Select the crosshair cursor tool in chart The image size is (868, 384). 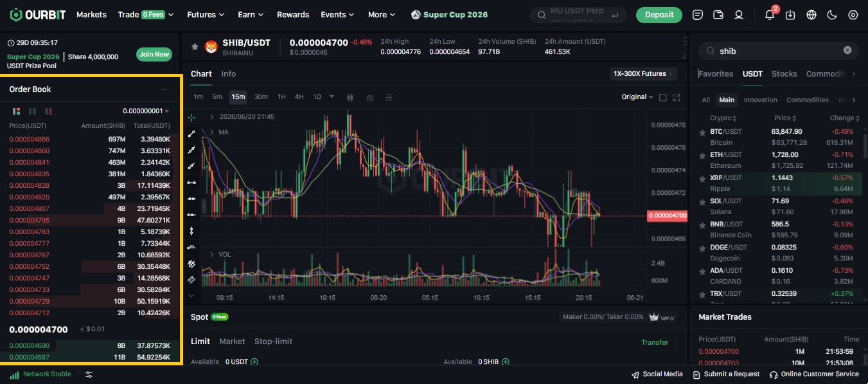pyautogui.click(x=191, y=118)
